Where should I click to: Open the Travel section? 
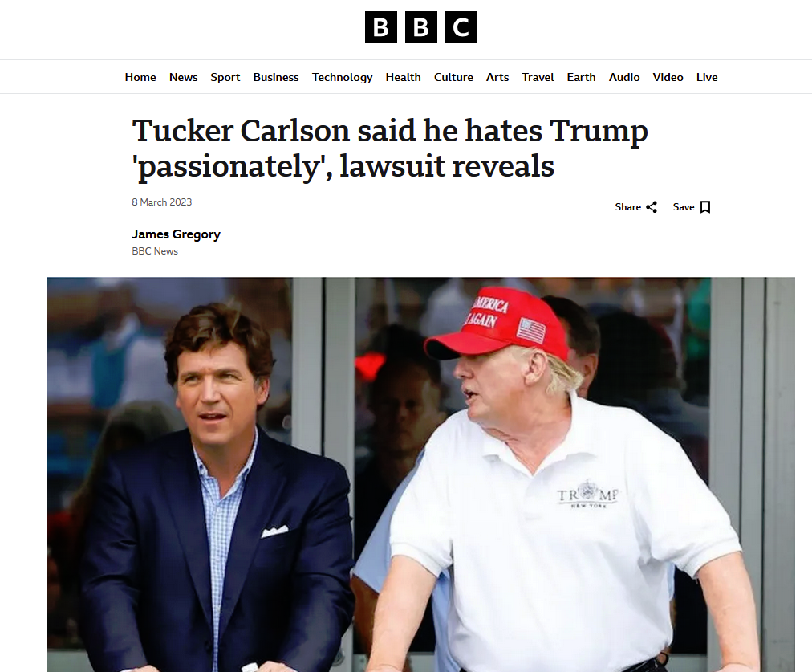point(538,77)
